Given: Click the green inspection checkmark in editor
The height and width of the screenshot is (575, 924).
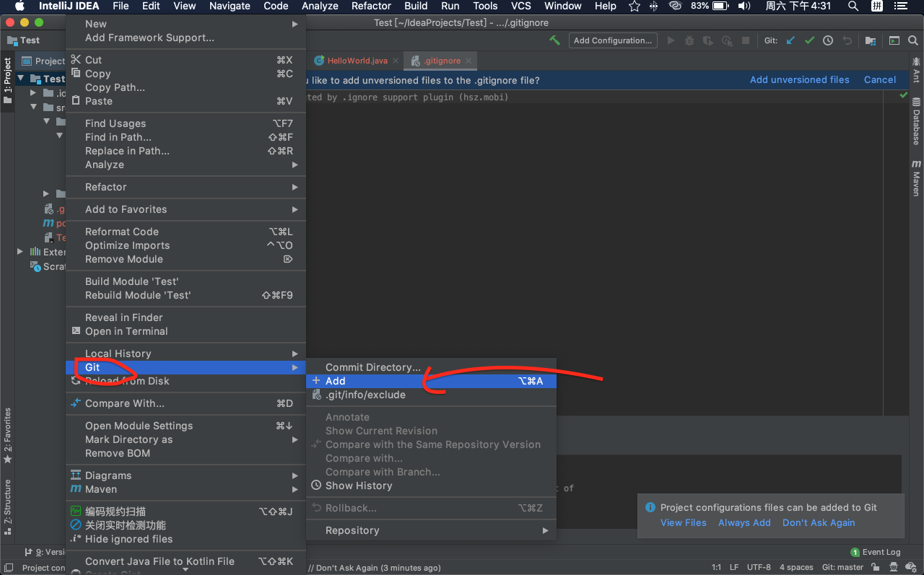Looking at the screenshot, I should (904, 95).
